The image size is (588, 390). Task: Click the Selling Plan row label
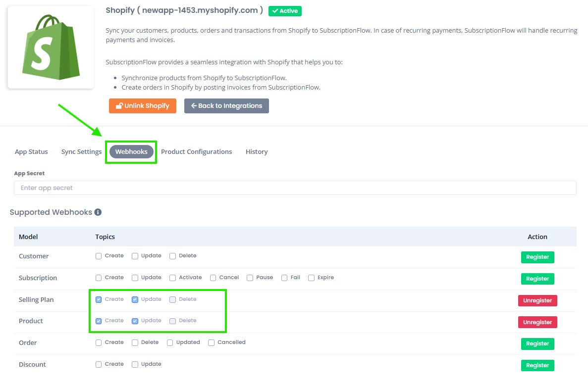tap(36, 300)
